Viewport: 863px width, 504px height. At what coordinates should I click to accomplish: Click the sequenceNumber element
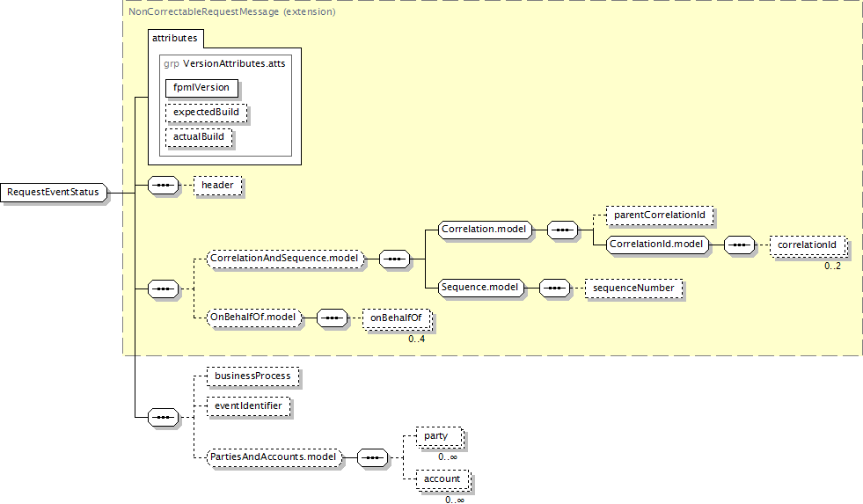pyautogui.click(x=633, y=289)
